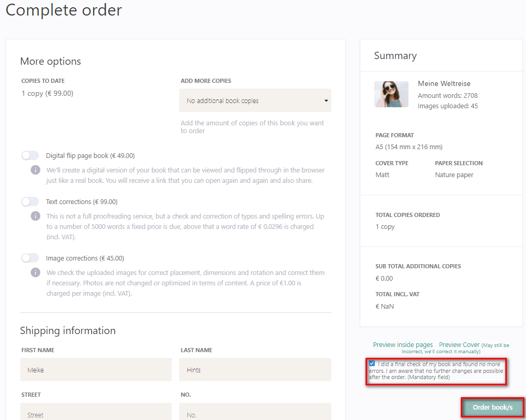Open Preview Cover link
Viewport: 526px width, 420px height.
(x=459, y=344)
